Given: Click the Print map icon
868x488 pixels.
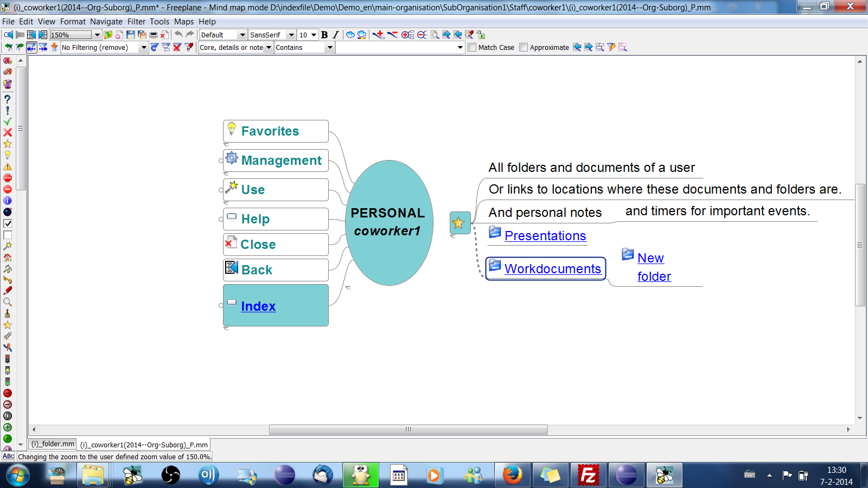Looking at the screenshot, I should coord(153,34).
